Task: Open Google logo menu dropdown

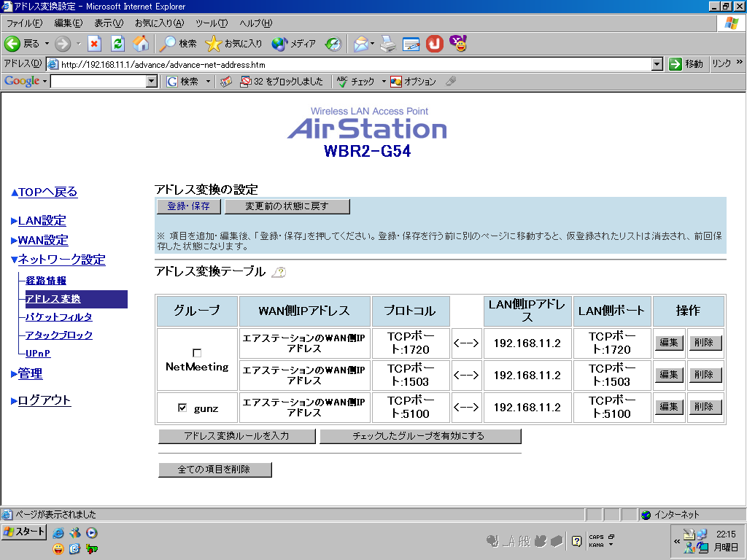Action: tap(44, 82)
